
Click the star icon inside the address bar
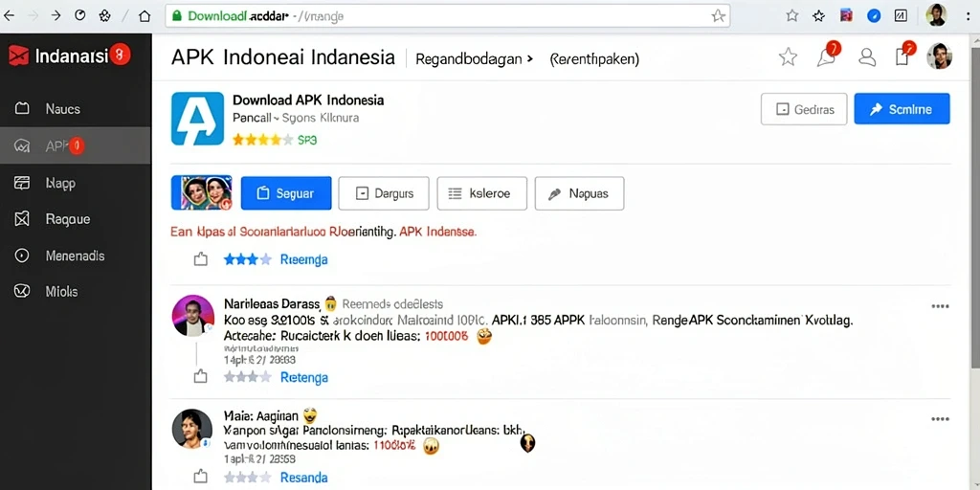coord(718,16)
